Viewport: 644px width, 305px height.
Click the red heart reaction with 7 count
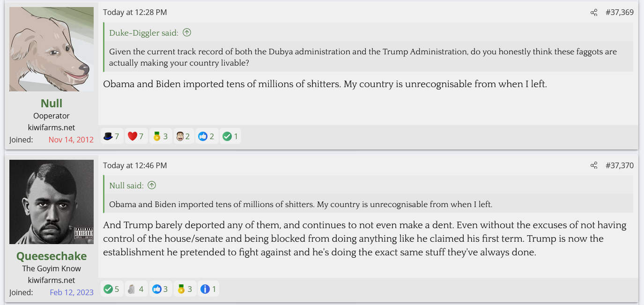[133, 136]
